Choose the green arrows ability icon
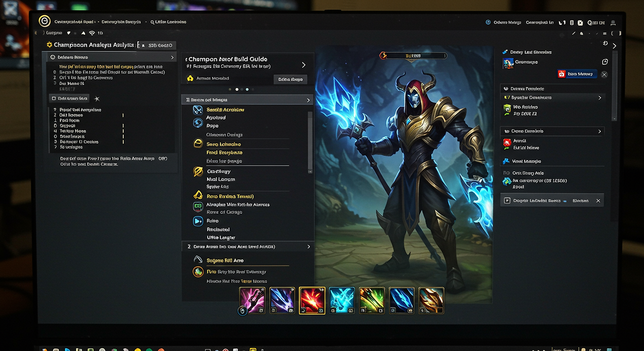This screenshot has width=644, height=351. coord(372,300)
